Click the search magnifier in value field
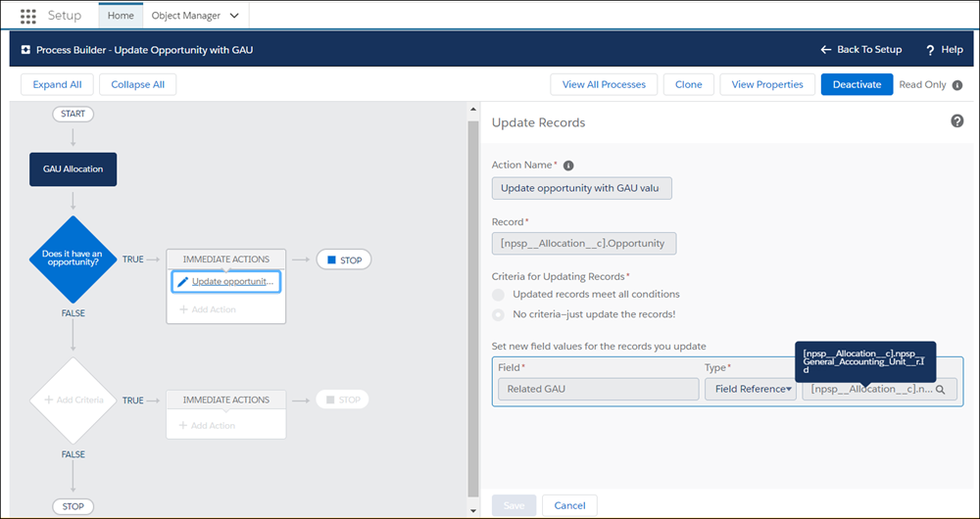The width and height of the screenshot is (980, 519). click(x=940, y=389)
